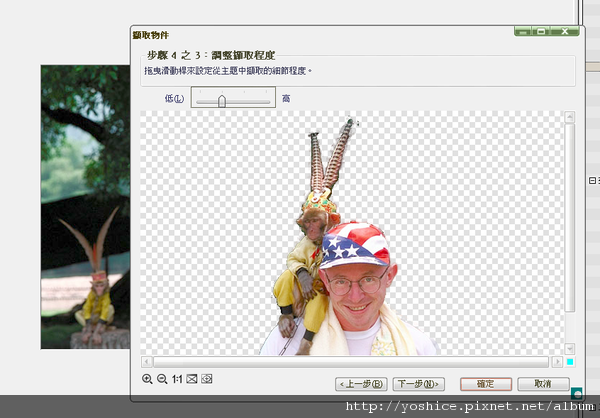Click the 下一步(N) next step button
Image resolution: width=600 pixels, height=418 pixels.
[419, 384]
